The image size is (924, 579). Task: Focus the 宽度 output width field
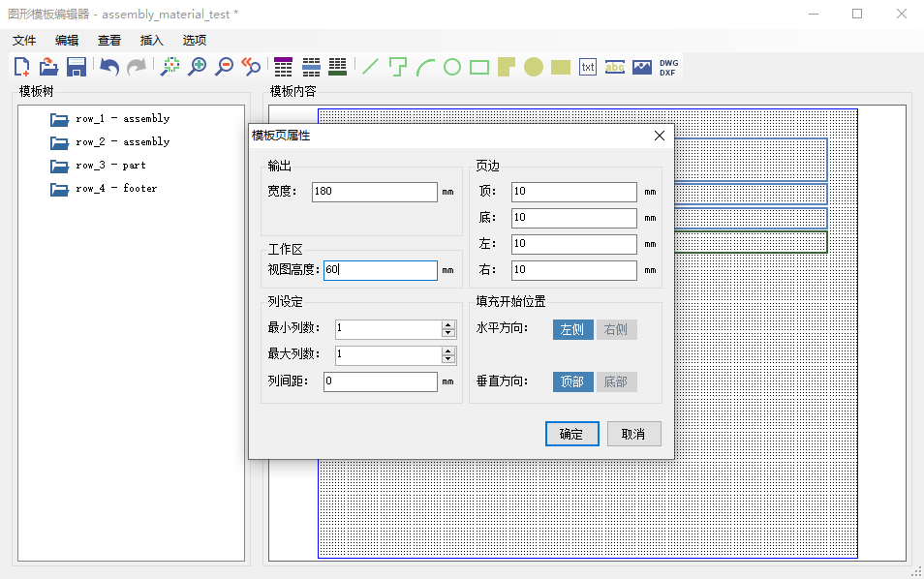[x=375, y=192]
